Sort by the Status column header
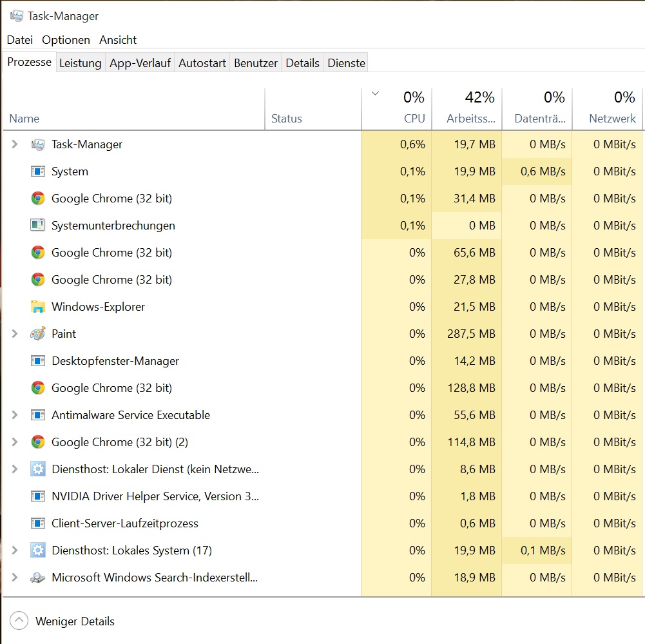Image resolution: width=645 pixels, height=644 pixels. point(313,109)
